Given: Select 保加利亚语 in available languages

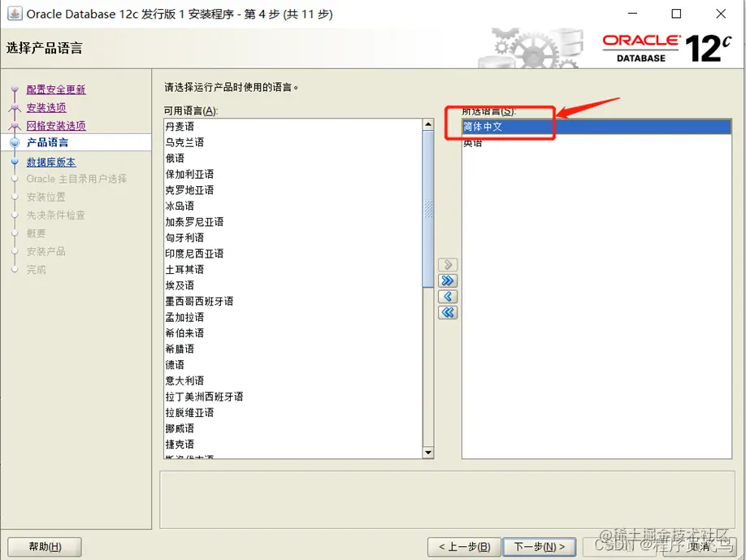Looking at the screenshot, I should 293,174.
